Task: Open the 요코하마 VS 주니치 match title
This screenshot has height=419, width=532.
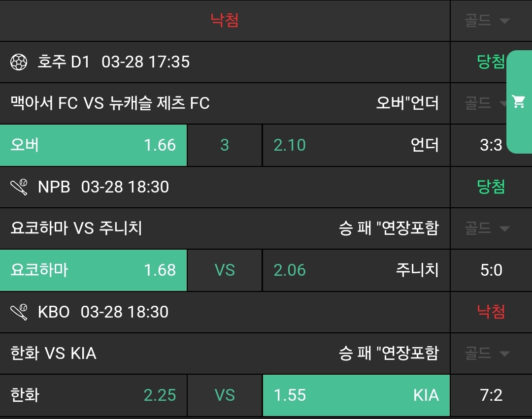Action: coord(76,228)
